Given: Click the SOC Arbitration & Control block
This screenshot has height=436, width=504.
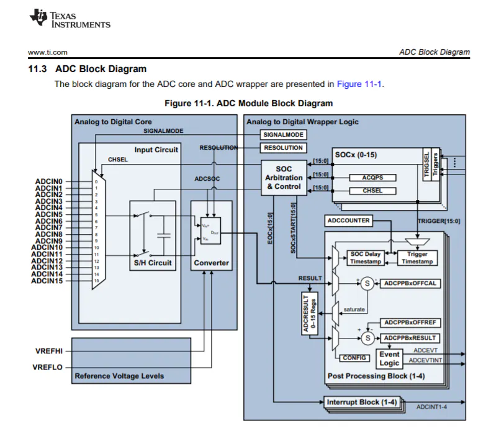Looking at the screenshot, I should [284, 178].
